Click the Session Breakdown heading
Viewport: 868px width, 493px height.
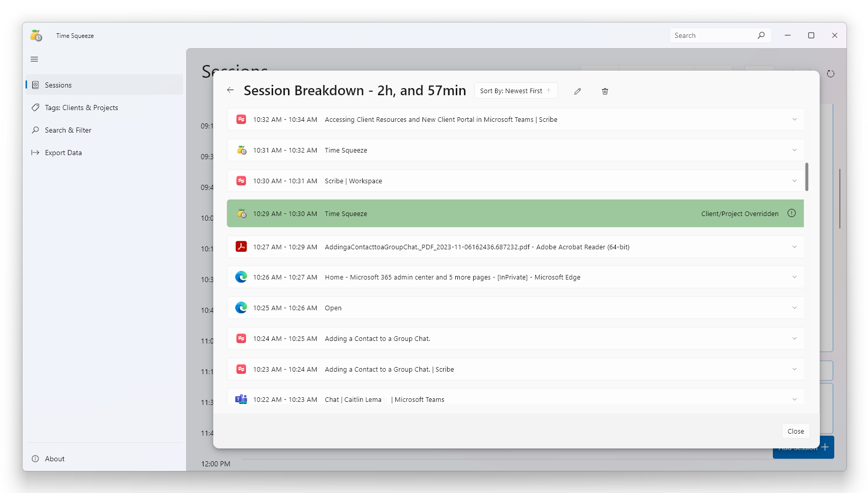(355, 91)
